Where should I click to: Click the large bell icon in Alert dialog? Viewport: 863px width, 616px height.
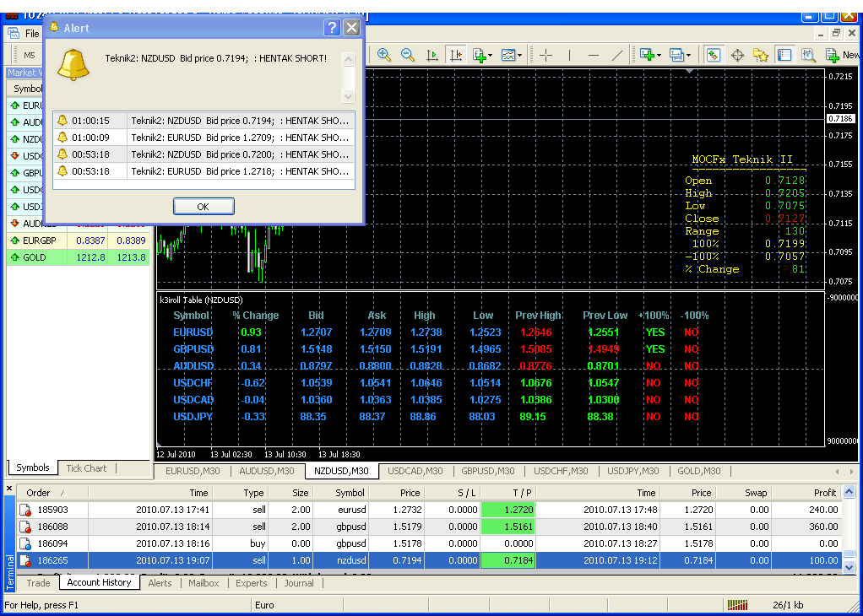73,65
